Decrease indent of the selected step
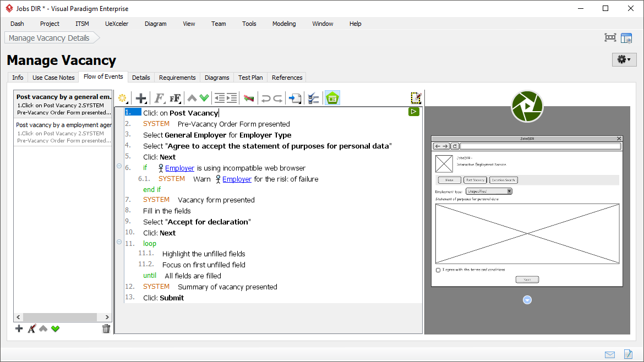Screen dimensions: 644x362 coord(220,98)
